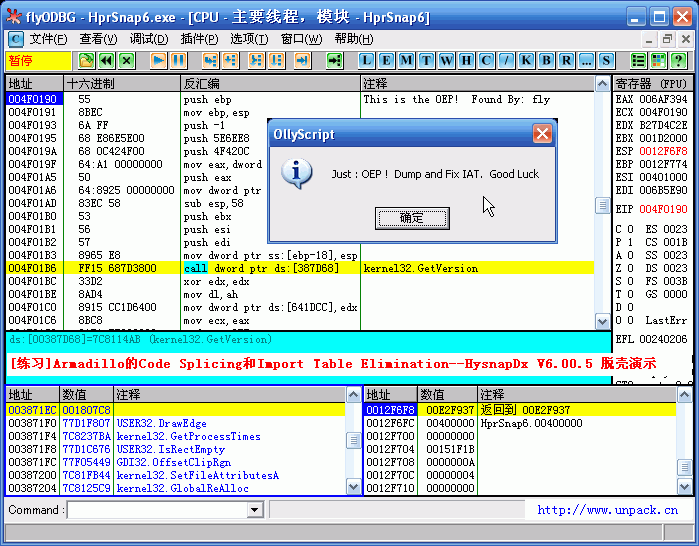Show Handles window using H button
Viewport: 699px width, 546px height.
[465, 61]
